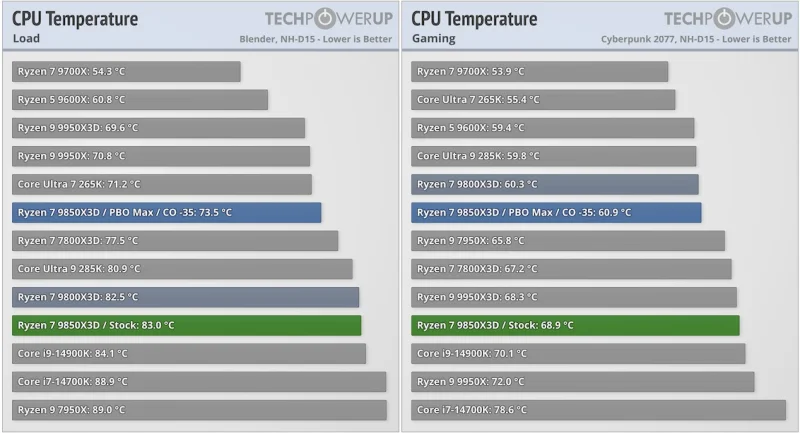Click the Core Ultra 7 265K 71.2 °C bar
This screenshot has height=433, width=800.
pyautogui.click(x=162, y=184)
